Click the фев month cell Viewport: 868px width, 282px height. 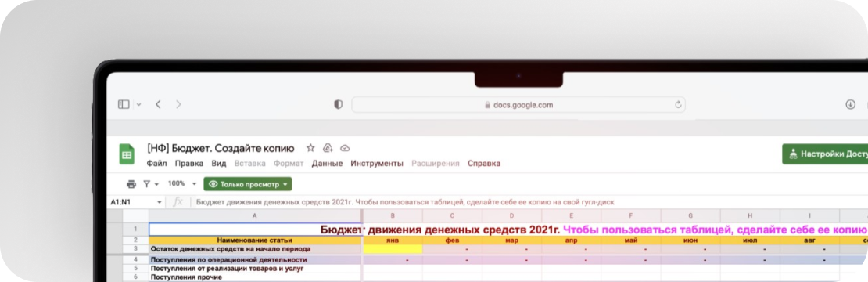point(452,240)
